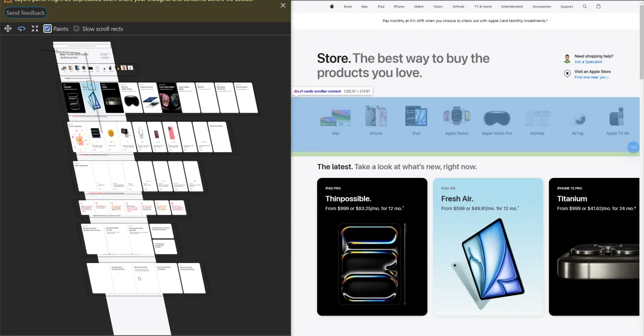The height and width of the screenshot is (336, 644).
Task: Click the AirTag product icon
Action: pos(577,118)
